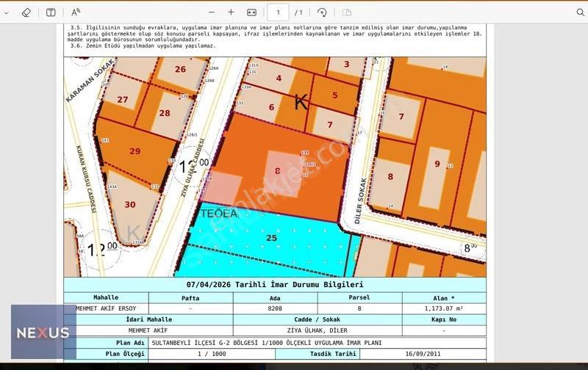The image size is (588, 370).
Task: Click the page number input field
Action: tap(278, 12)
